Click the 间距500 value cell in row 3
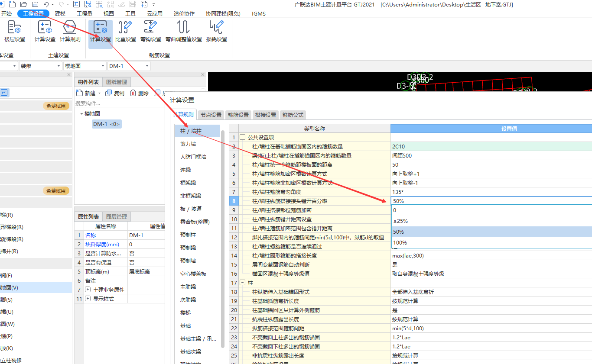The image size is (592, 364). tap(491, 155)
